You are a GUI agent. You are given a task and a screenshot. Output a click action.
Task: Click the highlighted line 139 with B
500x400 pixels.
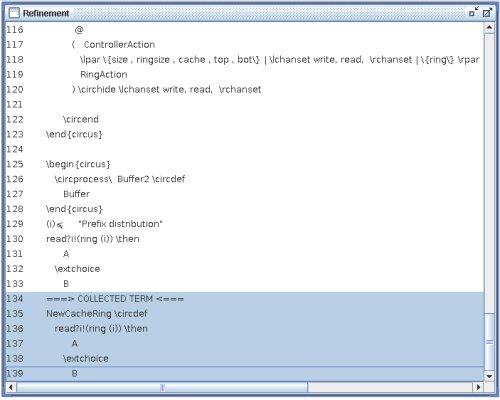245,373
